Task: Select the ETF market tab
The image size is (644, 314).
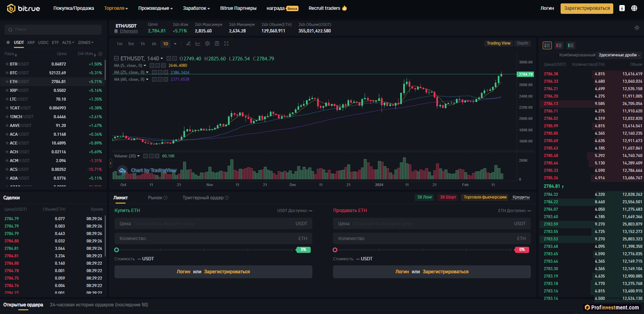Action: [x=55, y=43]
